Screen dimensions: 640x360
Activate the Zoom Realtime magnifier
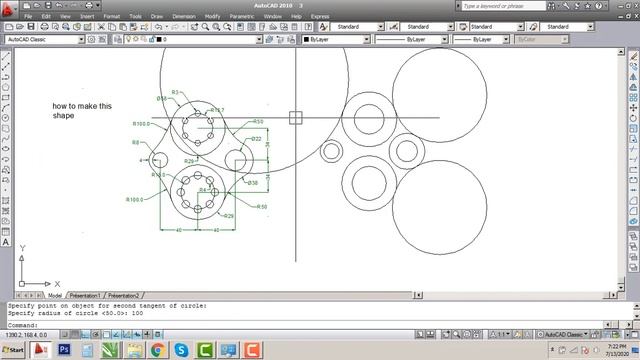205,27
